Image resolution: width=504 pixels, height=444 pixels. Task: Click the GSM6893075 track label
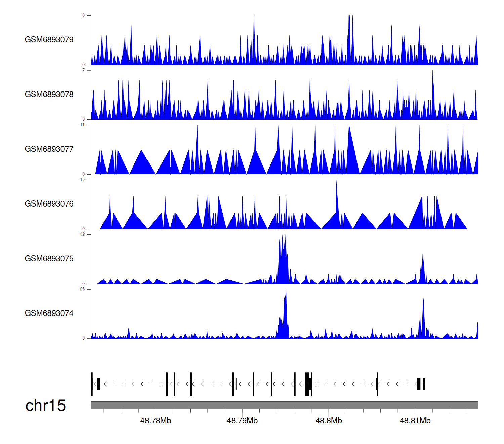(x=49, y=259)
